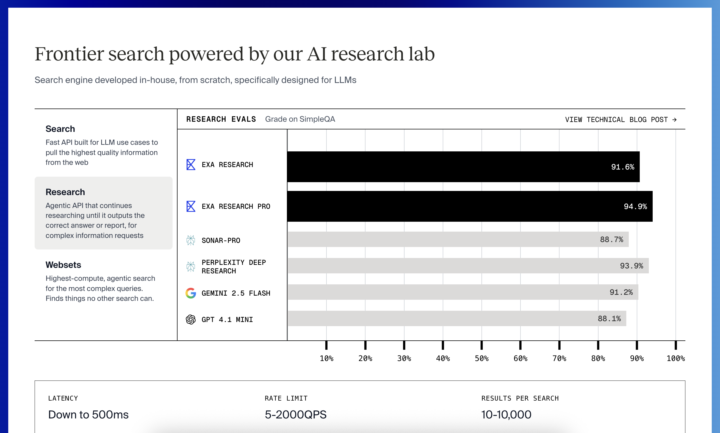The height and width of the screenshot is (433, 720).
Task: Click the Gemini 2.5 Flash 91.2% bar
Action: point(463,292)
